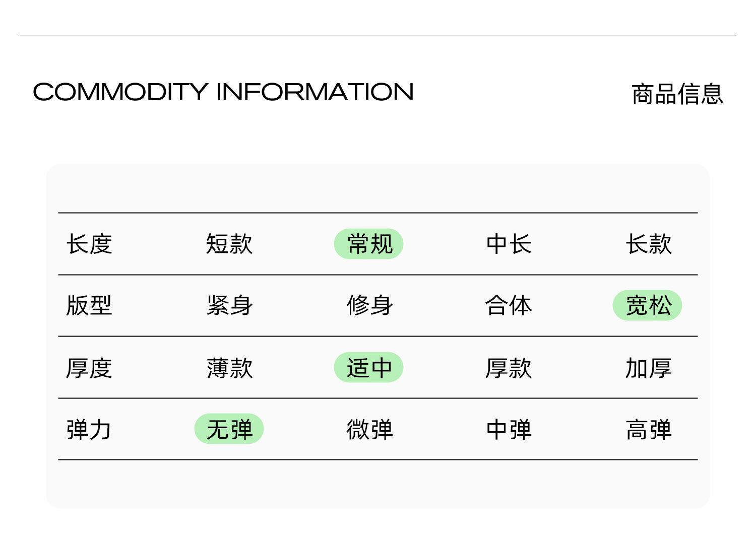Click the 商品信息 title text
The height and width of the screenshot is (538, 756).
677,94
